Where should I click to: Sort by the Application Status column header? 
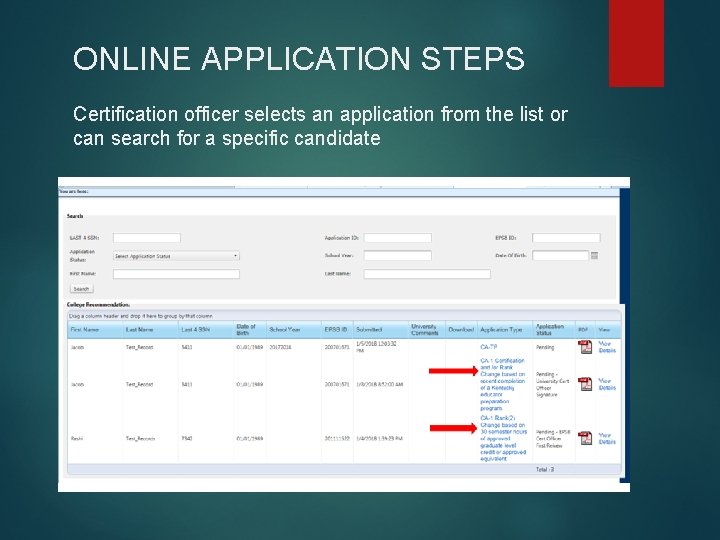tap(554, 330)
